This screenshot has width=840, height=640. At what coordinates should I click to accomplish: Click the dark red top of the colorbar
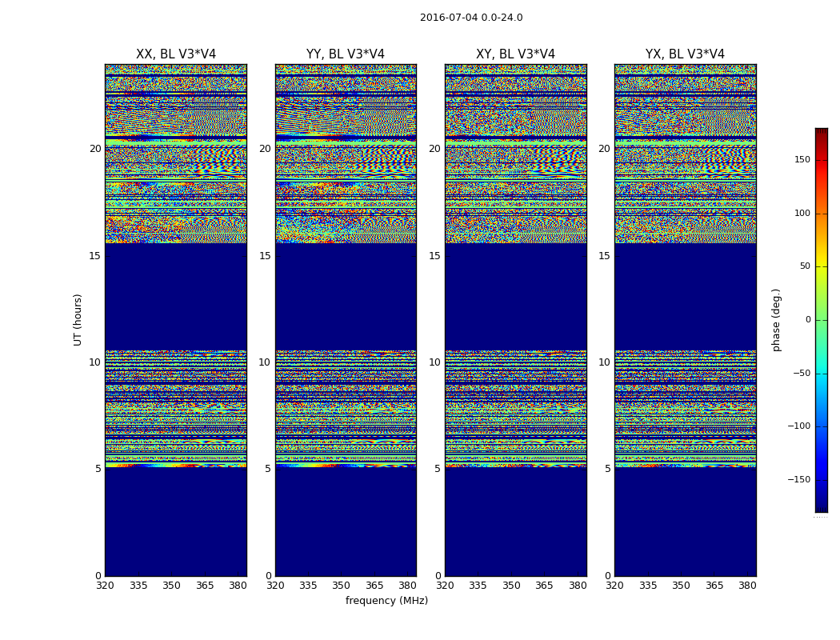pos(821,132)
